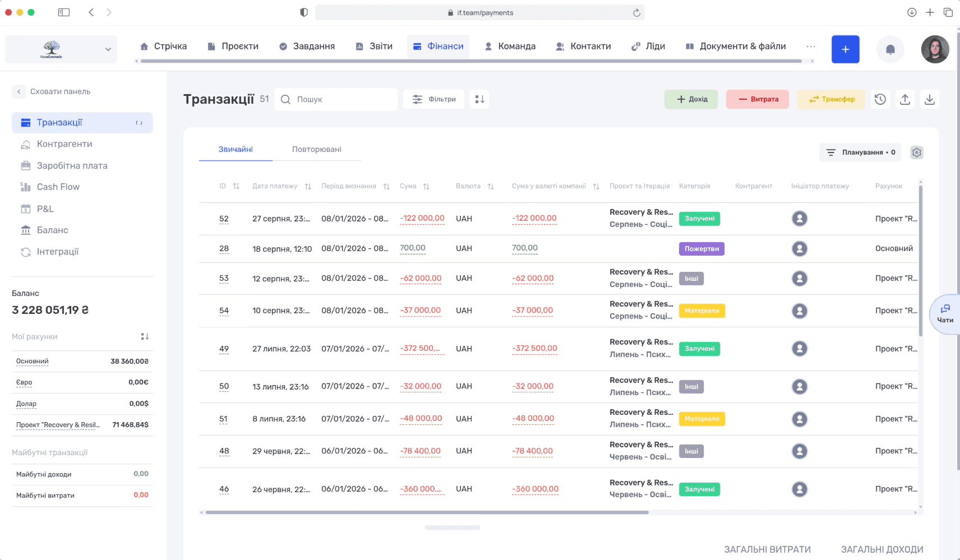Click Пожертви category tag
Viewport: 960px width, 560px height.
[701, 249]
